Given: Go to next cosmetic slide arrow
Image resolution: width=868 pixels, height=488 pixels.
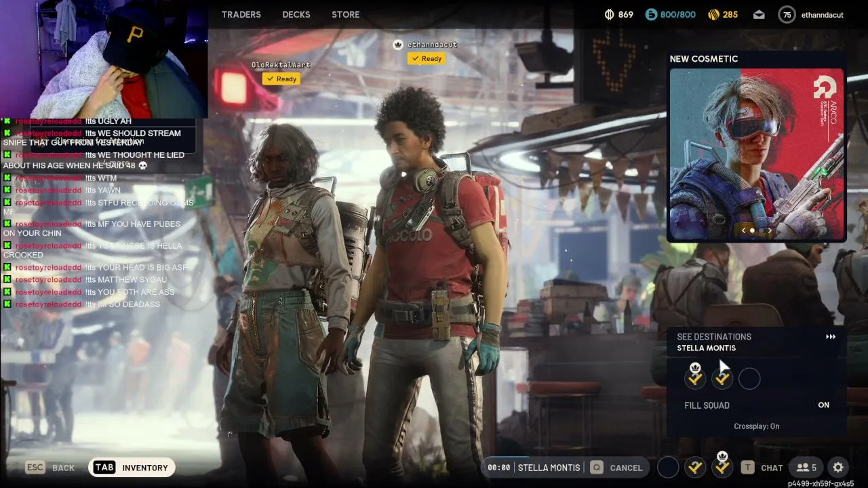Looking at the screenshot, I should point(770,231).
